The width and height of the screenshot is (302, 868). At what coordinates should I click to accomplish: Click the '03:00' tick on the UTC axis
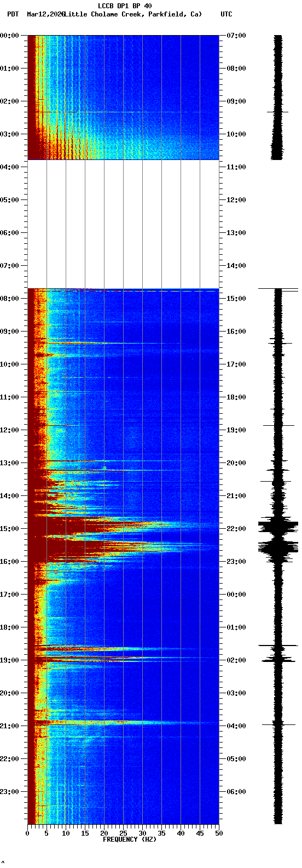tap(236, 693)
